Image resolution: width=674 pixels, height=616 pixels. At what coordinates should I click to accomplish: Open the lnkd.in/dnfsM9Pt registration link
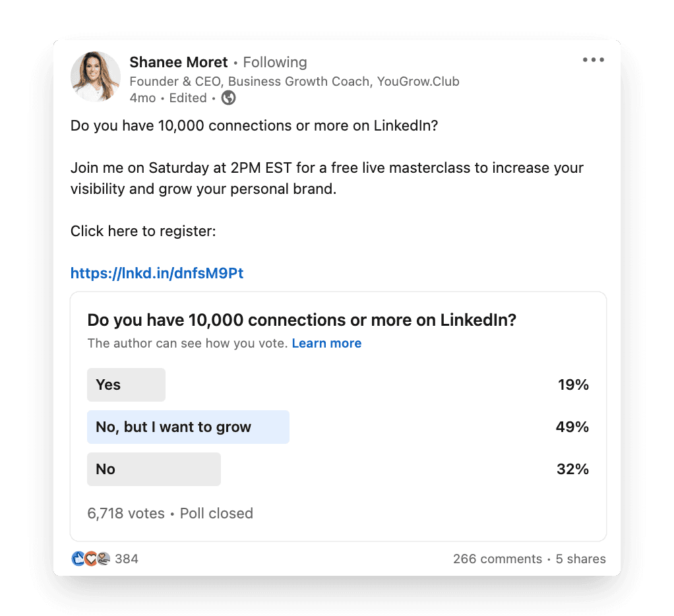click(157, 273)
